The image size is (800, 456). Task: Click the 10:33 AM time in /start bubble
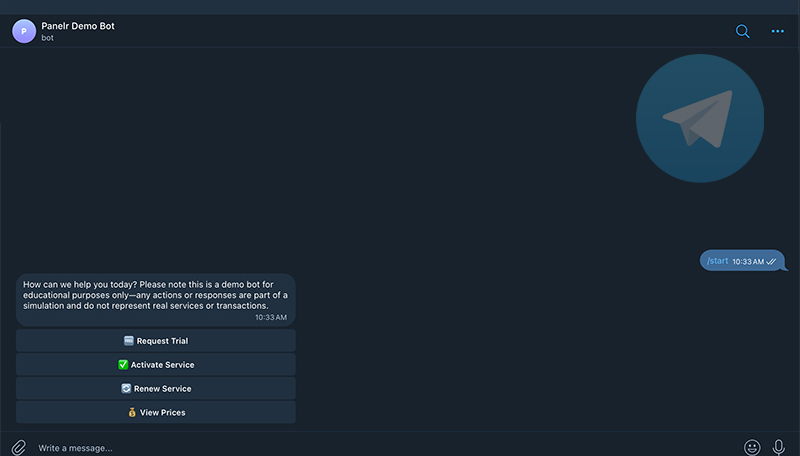click(748, 262)
